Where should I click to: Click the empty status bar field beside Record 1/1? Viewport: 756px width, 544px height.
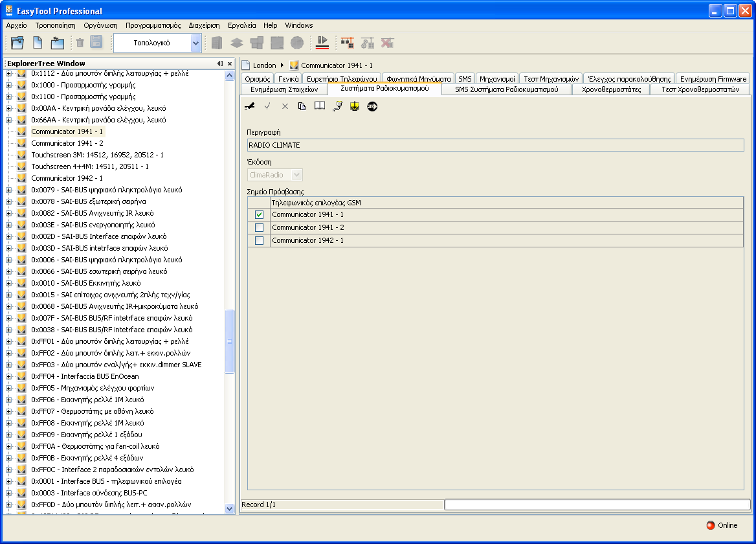[597, 504]
